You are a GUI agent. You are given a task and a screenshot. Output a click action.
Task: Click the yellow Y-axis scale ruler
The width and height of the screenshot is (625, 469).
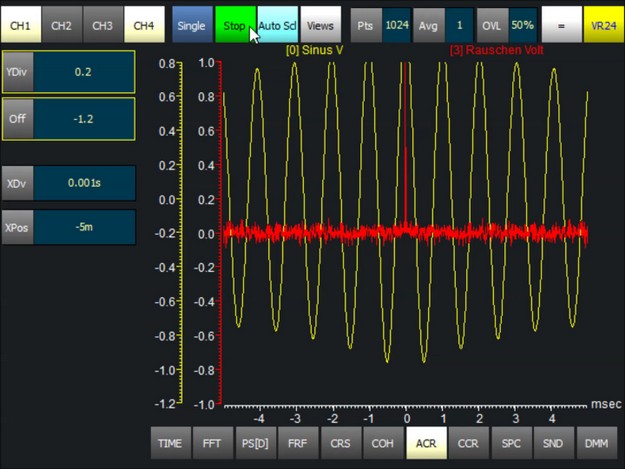point(179,232)
